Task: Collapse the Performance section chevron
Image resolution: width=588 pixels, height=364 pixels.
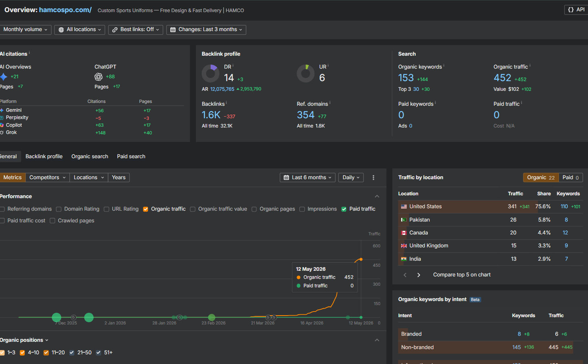Action: click(x=377, y=197)
